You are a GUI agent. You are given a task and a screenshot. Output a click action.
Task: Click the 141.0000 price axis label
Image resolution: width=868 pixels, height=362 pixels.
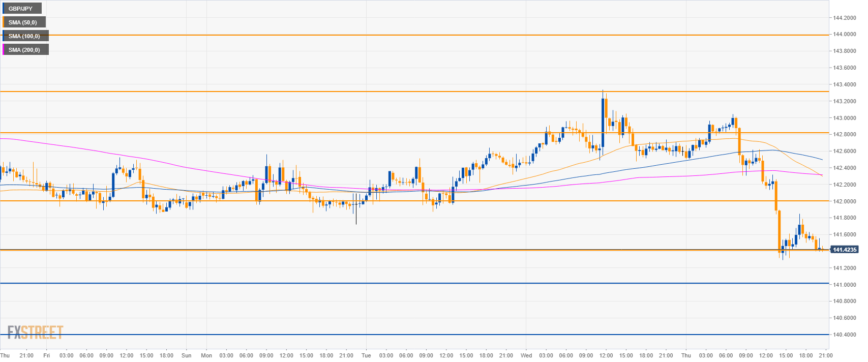tap(844, 285)
